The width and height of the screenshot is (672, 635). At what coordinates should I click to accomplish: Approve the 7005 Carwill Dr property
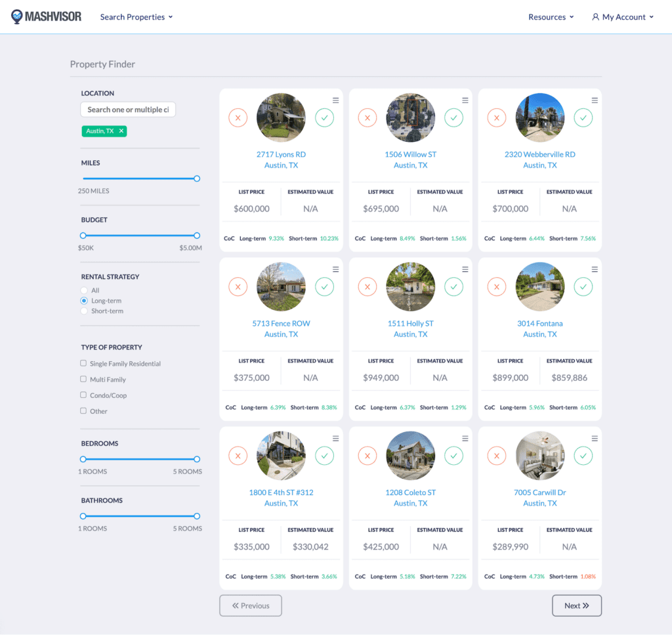coord(583,455)
